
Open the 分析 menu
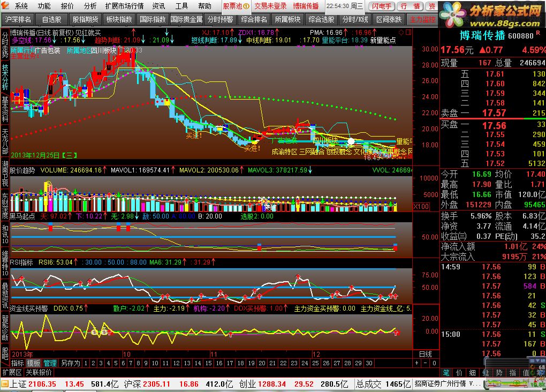(90, 6)
